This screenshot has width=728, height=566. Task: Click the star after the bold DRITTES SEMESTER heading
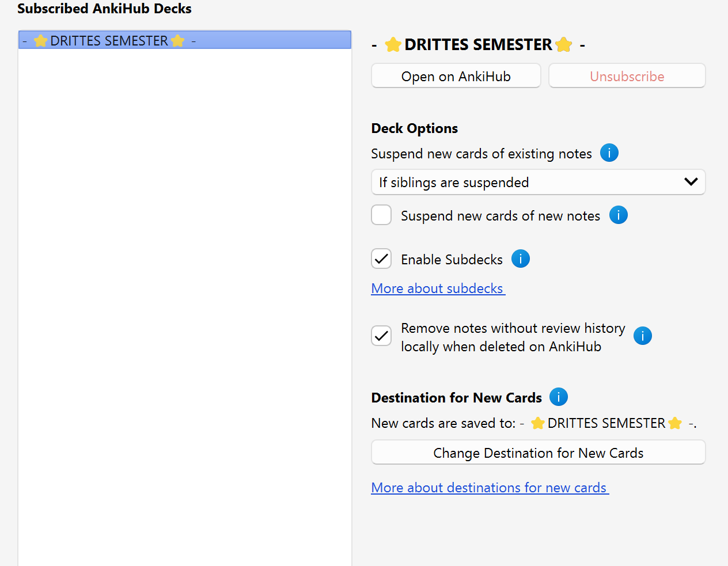coord(564,45)
